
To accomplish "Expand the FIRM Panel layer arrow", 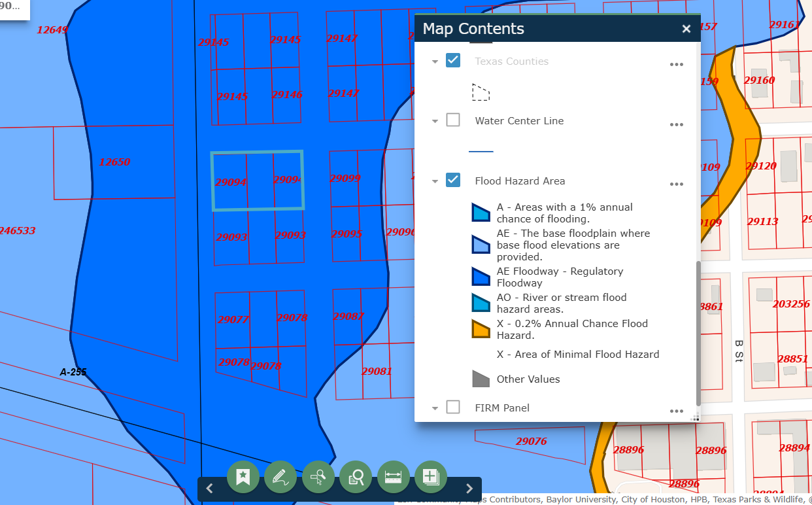I will click(435, 408).
